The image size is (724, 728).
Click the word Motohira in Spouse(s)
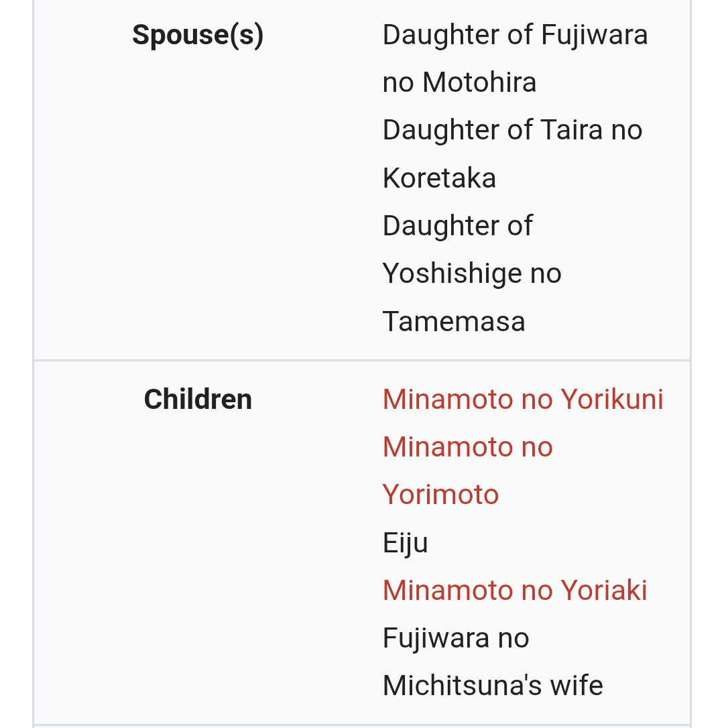(x=479, y=82)
